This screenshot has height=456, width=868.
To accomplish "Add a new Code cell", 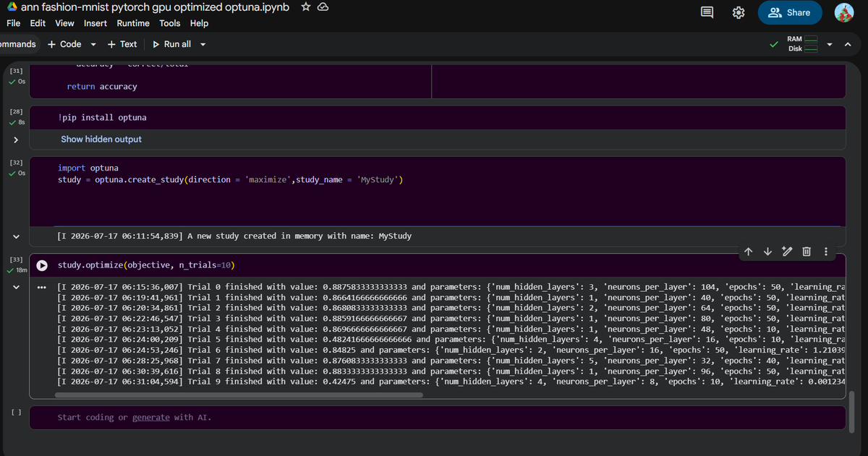I will (64, 44).
